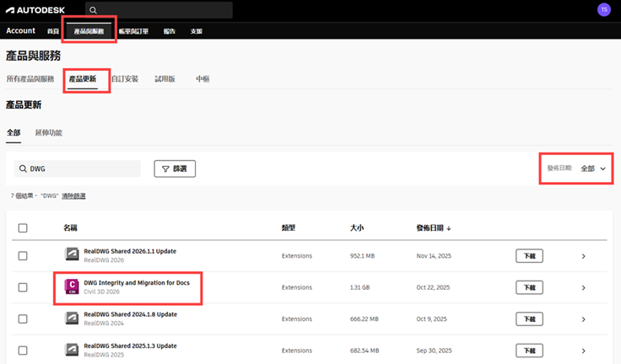Toggle the select-all checkbox in table header
Image resolution: width=621 pixels, height=364 pixels.
tap(23, 227)
